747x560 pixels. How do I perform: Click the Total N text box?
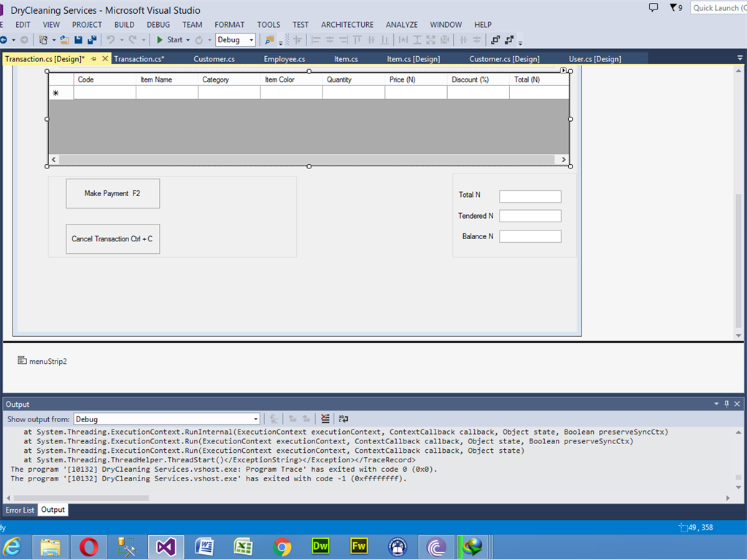tap(530, 196)
